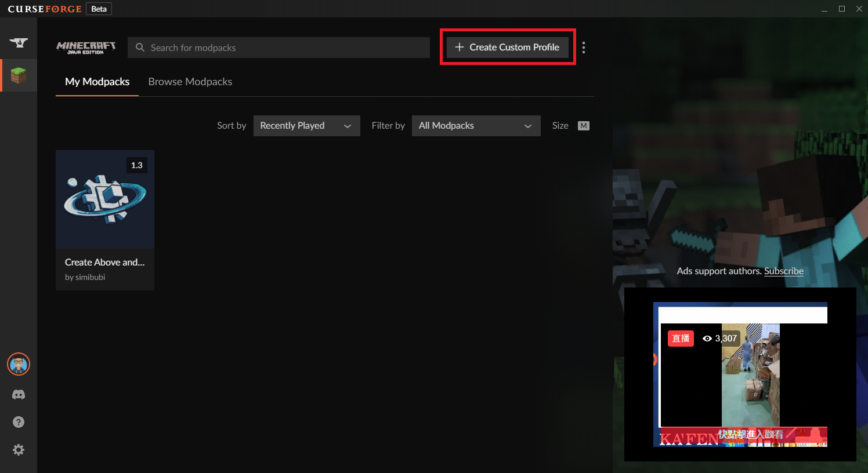The width and height of the screenshot is (868, 473).
Task: Click the Minecraft Java Edition logo
Action: tap(86, 48)
